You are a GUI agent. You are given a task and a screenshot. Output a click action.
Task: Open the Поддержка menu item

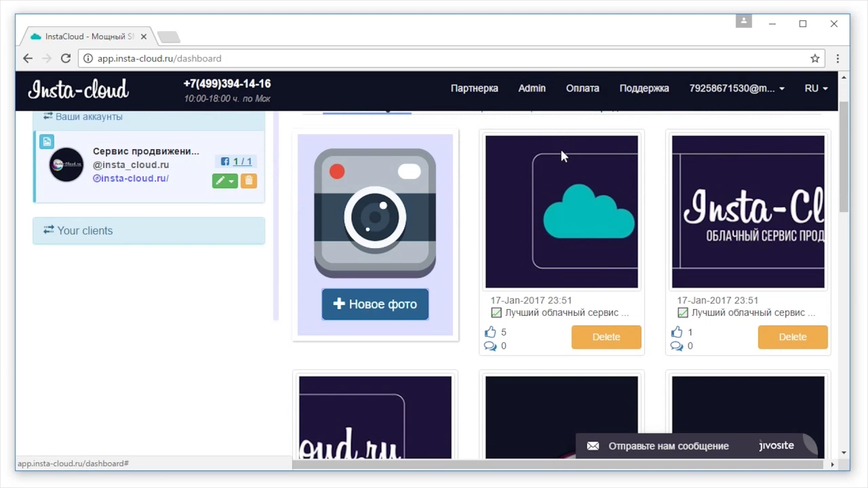(644, 88)
